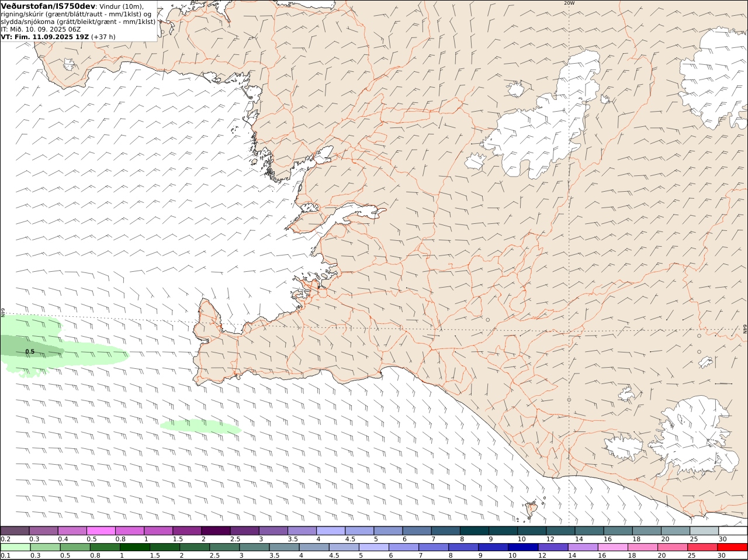This screenshot has height=560, width=748.
Task: Click the purple lower legend swatch labeled 12
Action: [x=553, y=547]
